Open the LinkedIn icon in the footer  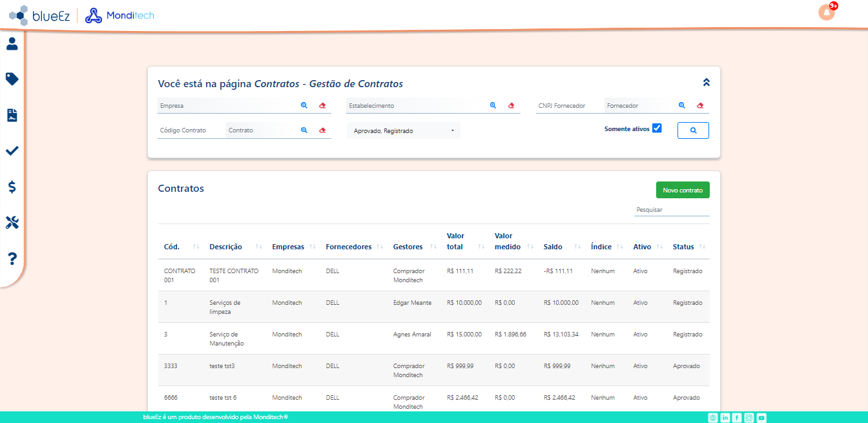(725, 418)
